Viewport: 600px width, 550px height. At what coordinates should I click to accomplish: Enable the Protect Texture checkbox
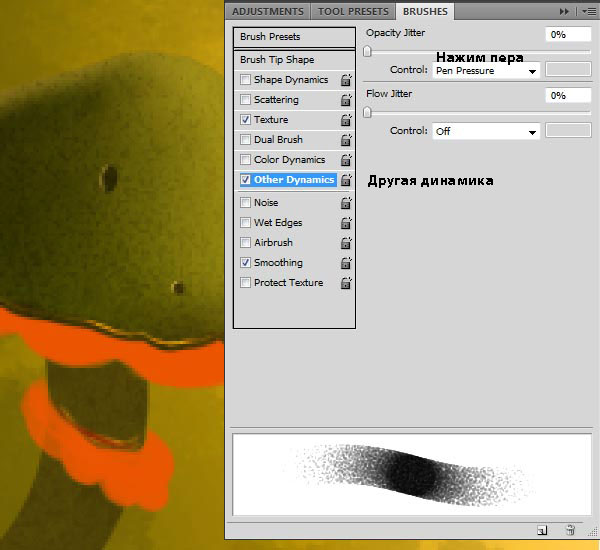(x=245, y=282)
